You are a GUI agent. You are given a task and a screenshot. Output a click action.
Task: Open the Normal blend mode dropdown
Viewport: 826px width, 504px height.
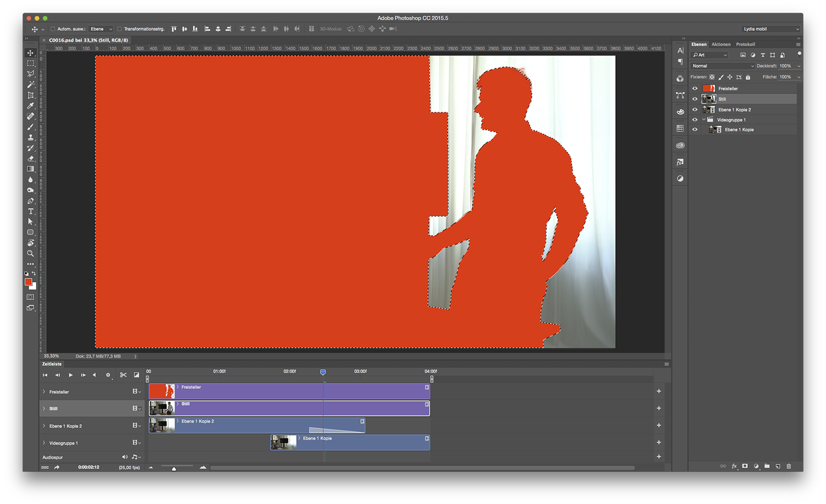(722, 66)
